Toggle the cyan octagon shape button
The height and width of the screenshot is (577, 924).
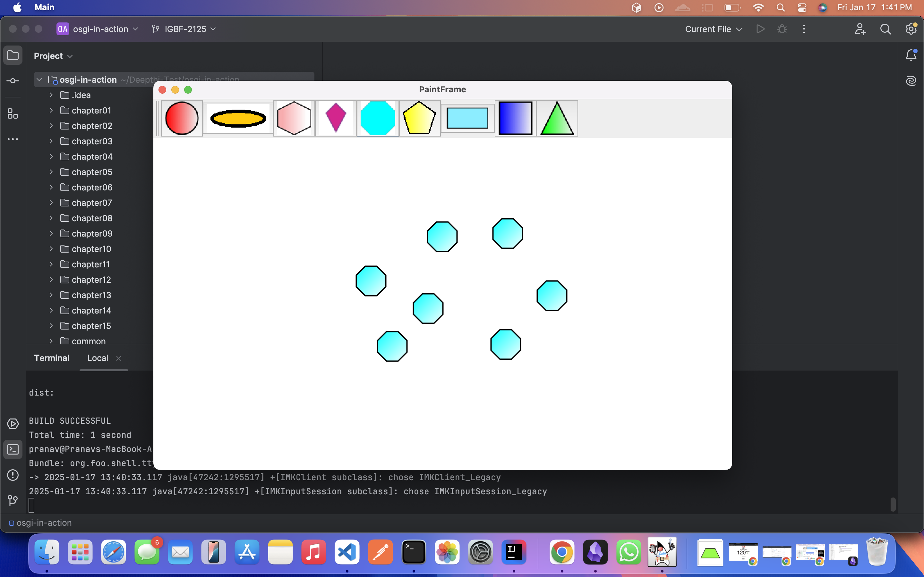(x=378, y=118)
